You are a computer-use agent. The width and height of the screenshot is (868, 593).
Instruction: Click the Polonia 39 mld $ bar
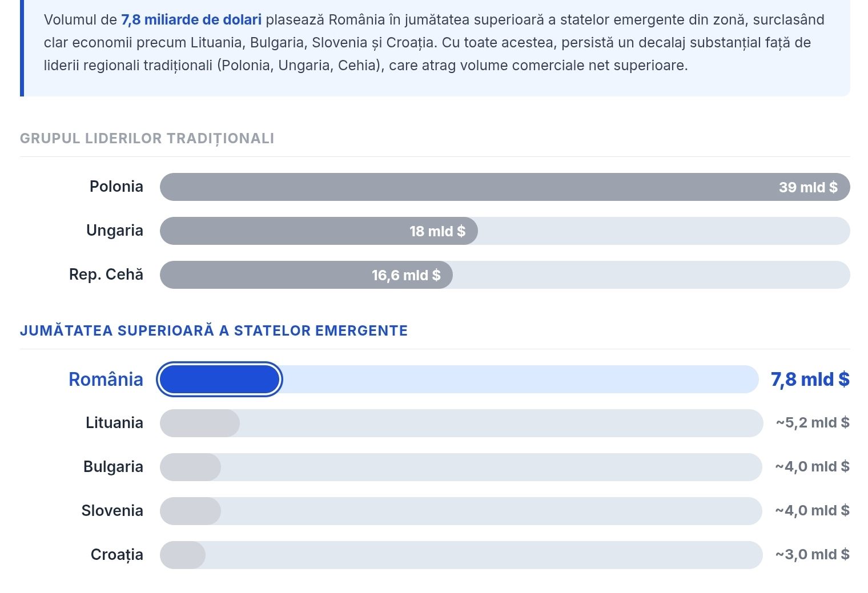505,187
